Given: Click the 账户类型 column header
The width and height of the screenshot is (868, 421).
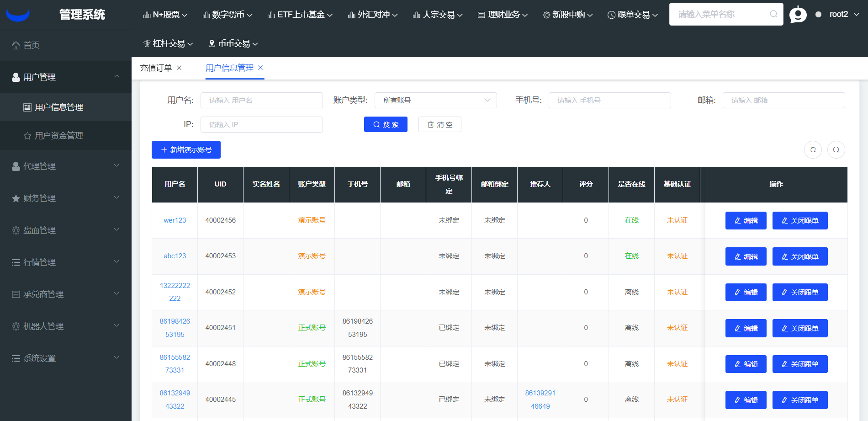Looking at the screenshot, I should pos(312,184).
